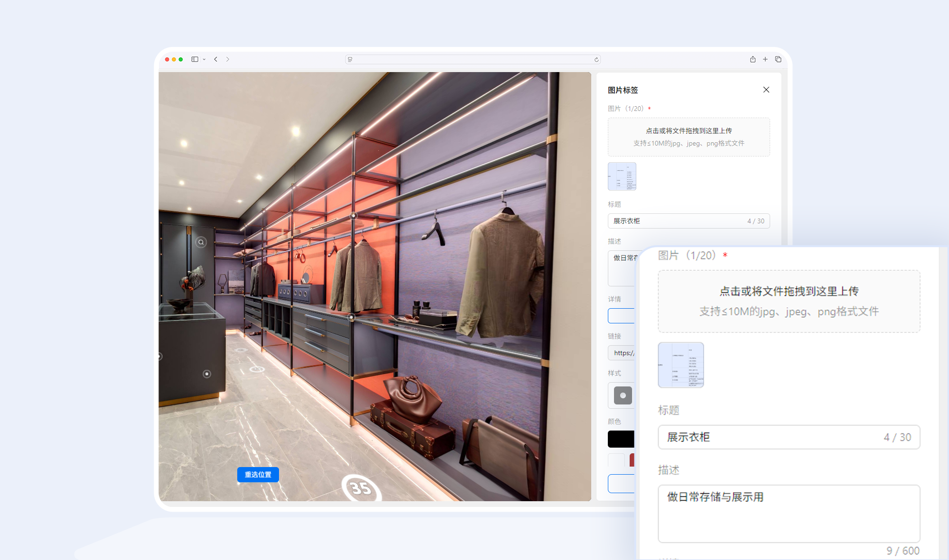
Task: Go forward with the browser forward arrow
Action: point(228,59)
